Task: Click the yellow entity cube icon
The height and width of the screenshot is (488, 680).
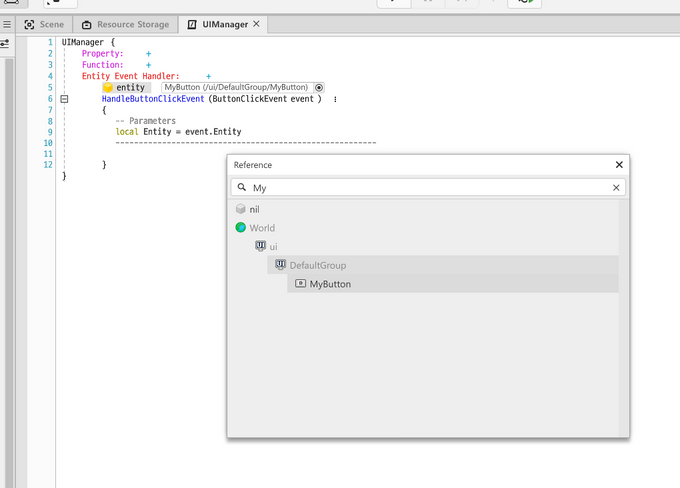Action: 108,87
